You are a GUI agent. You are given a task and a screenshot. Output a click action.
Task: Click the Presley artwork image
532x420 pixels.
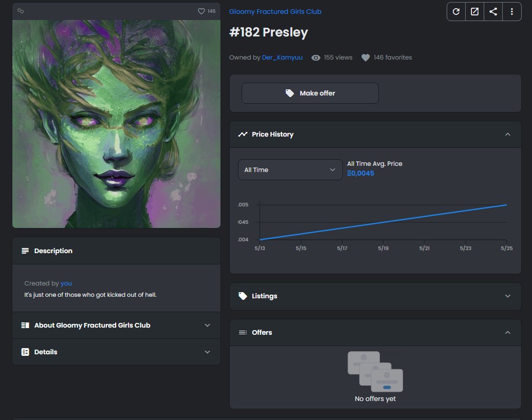116,124
